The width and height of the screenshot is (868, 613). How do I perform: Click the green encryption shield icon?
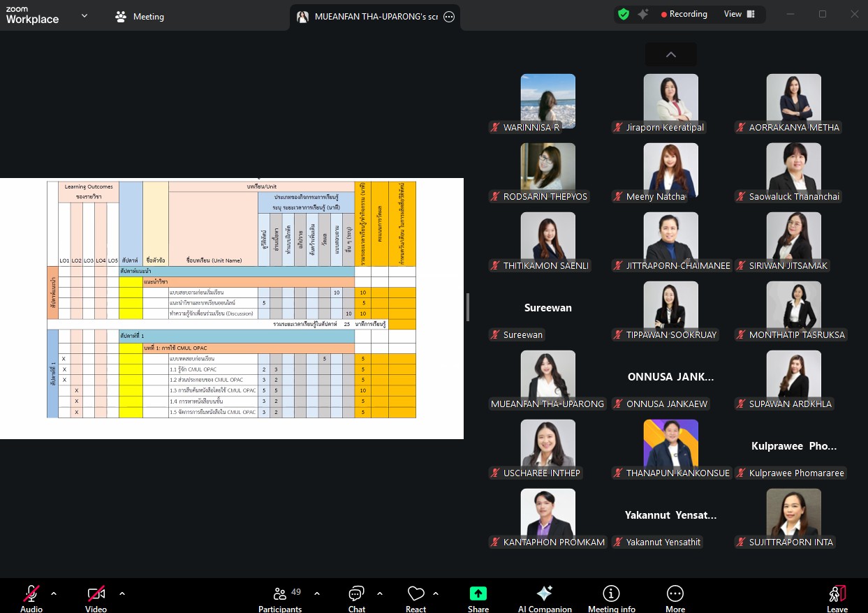pos(623,14)
